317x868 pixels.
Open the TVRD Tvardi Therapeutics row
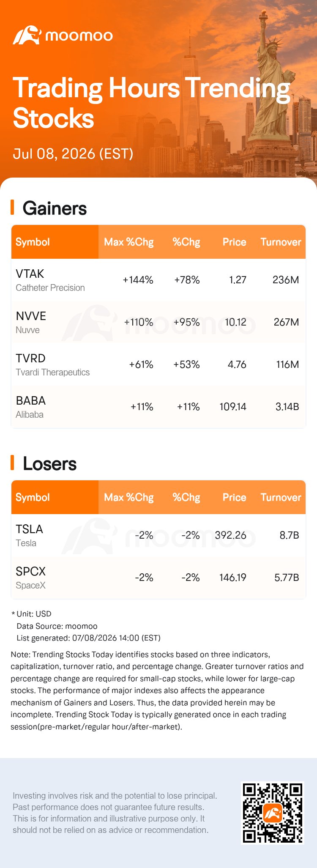158,364
